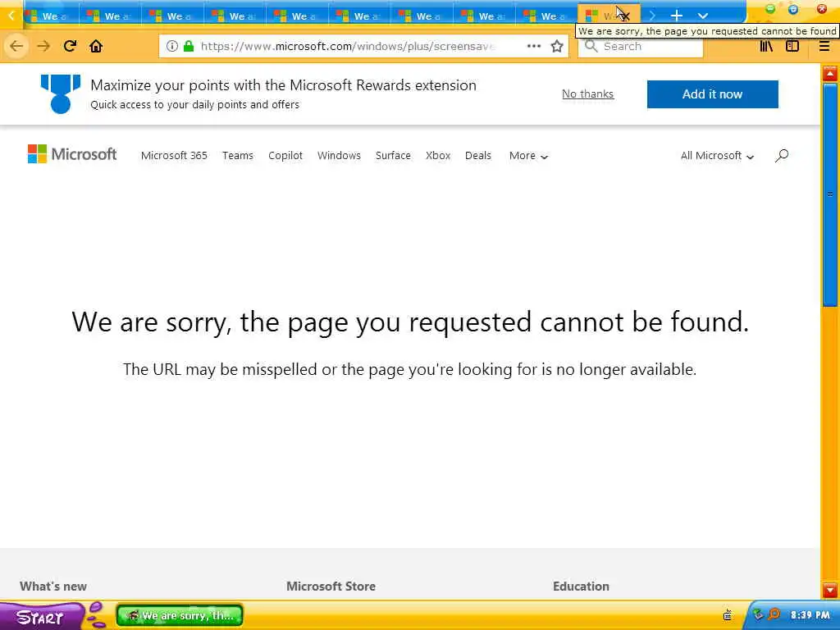Select the 'We are sorry' taskbar button
Image resolution: width=840 pixels, height=630 pixels.
click(x=180, y=615)
